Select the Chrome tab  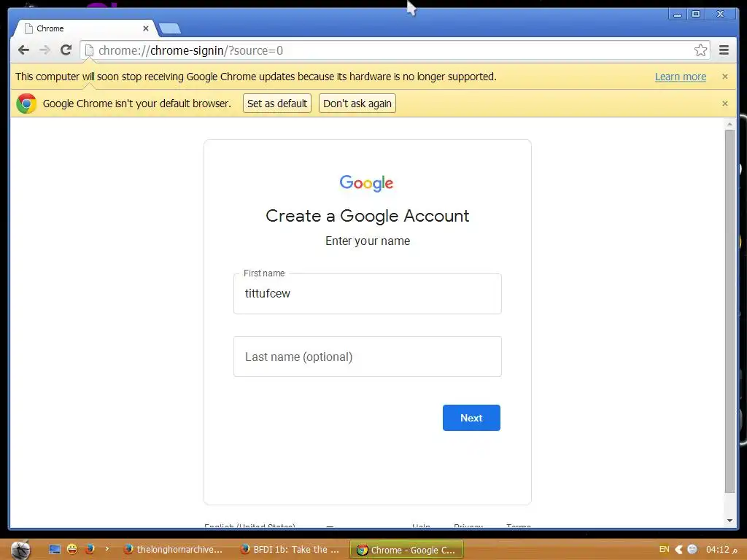[x=83, y=28]
